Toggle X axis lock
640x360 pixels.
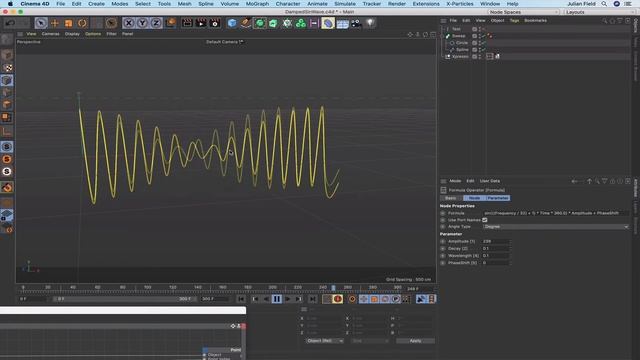pyautogui.click(x=128, y=23)
